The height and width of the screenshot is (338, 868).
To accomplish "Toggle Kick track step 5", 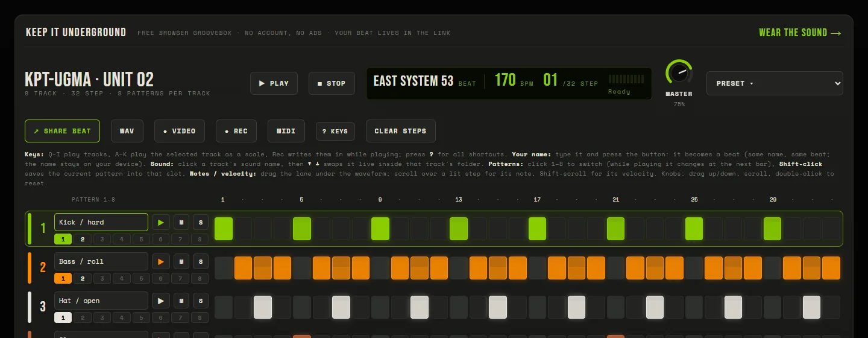I will [302, 229].
